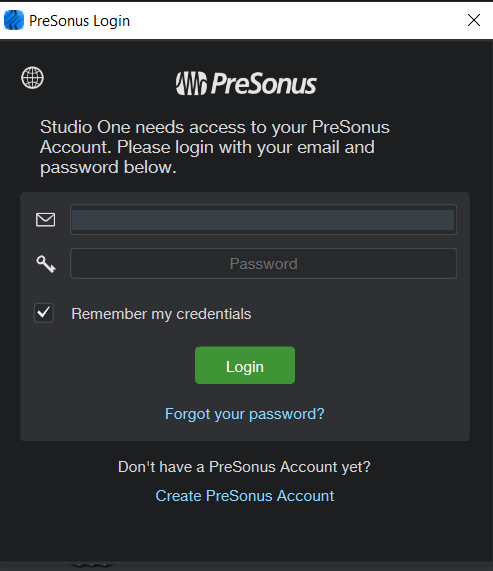Click the PreSonus waveform logo emblem

coord(192,83)
